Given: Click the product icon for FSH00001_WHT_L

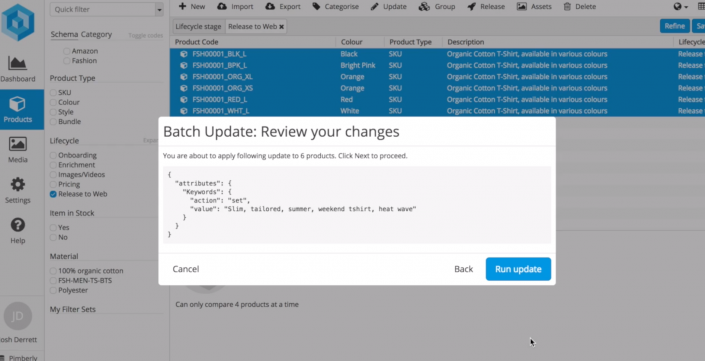Looking at the screenshot, I should (x=183, y=111).
